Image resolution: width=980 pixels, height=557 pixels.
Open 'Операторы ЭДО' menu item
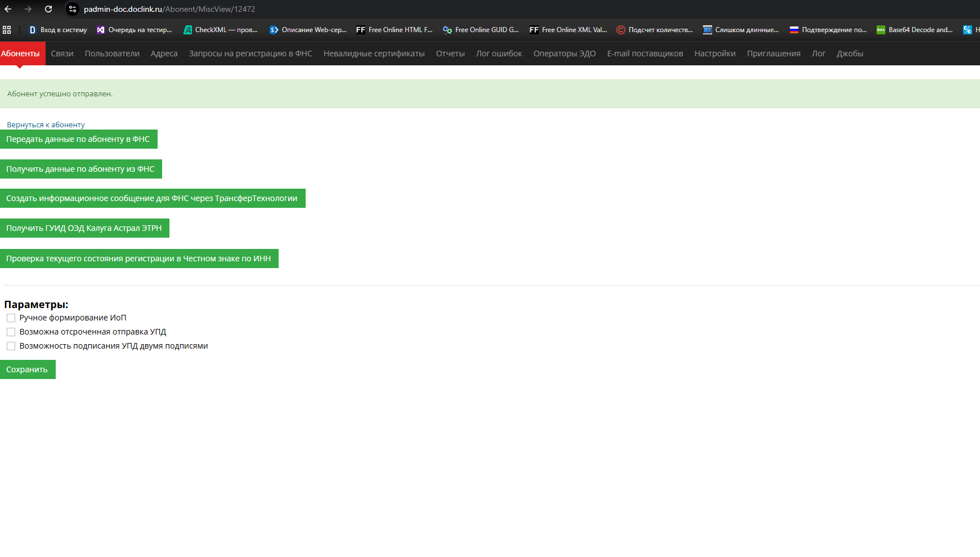coord(565,54)
